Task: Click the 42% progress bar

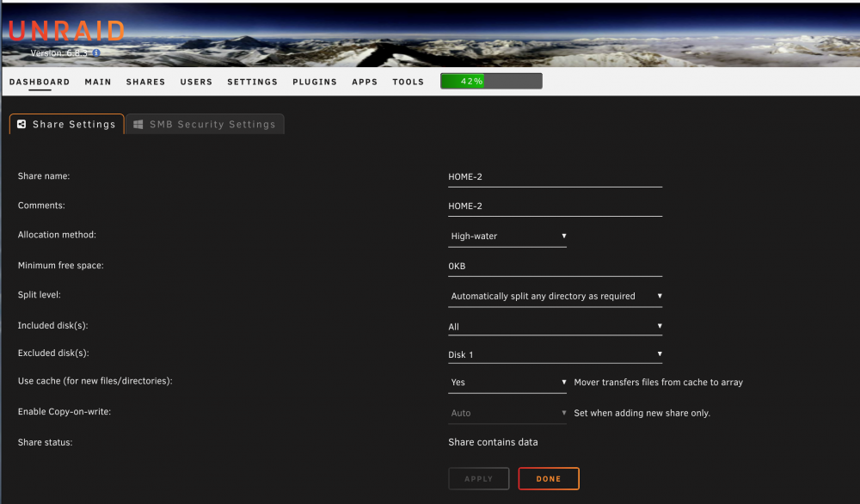Action: [x=491, y=81]
